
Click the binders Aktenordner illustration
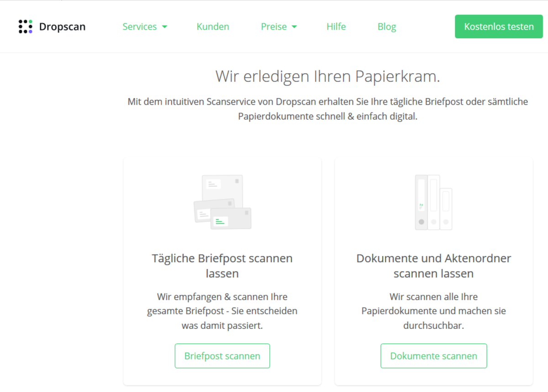click(433, 202)
